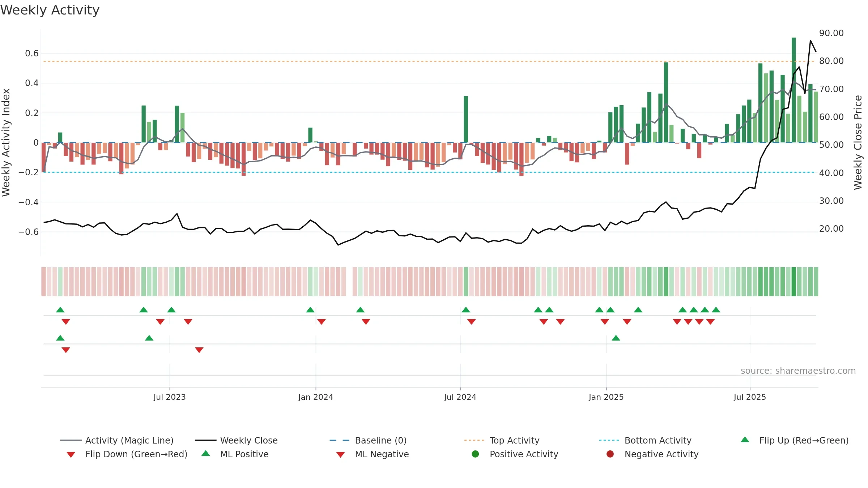Viewport: 868px width, 488px height.
Task: Click the 90.00 price axis label
Action: point(831,33)
